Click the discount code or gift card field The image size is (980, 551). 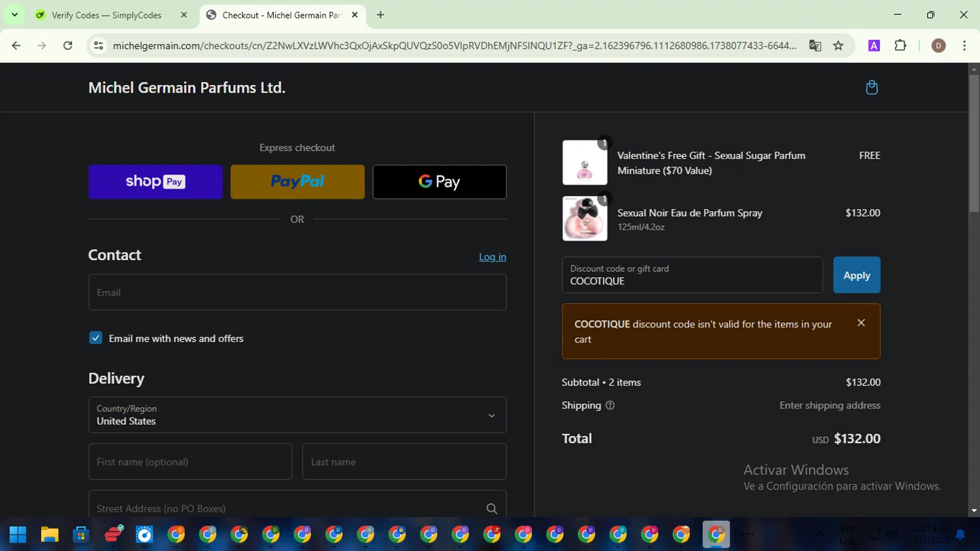pyautogui.click(x=693, y=275)
